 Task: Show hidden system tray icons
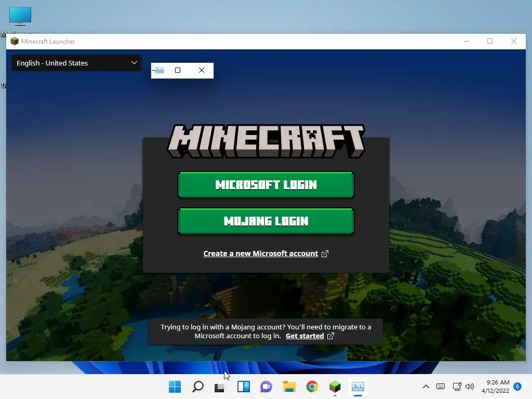(x=426, y=387)
